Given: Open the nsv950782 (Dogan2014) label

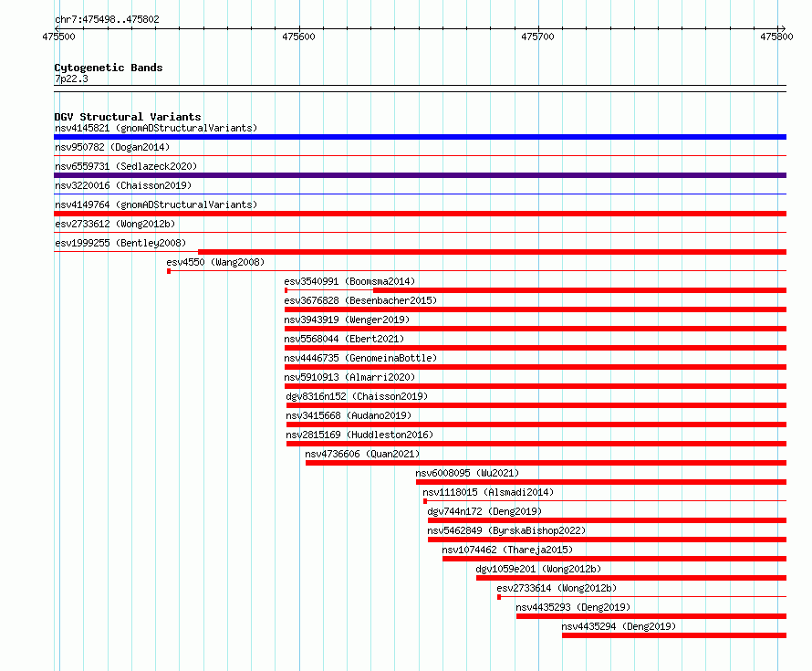Looking at the screenshot, I should point(112,147).
